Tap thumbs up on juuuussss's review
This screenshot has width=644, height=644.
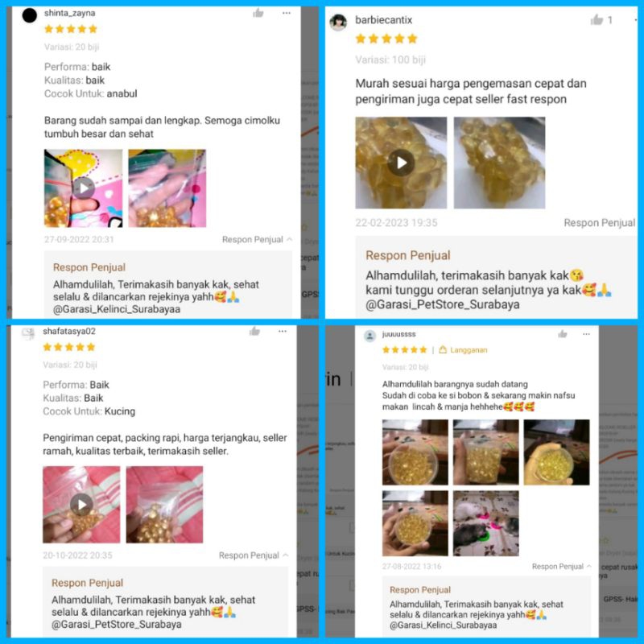click(563, 334)
